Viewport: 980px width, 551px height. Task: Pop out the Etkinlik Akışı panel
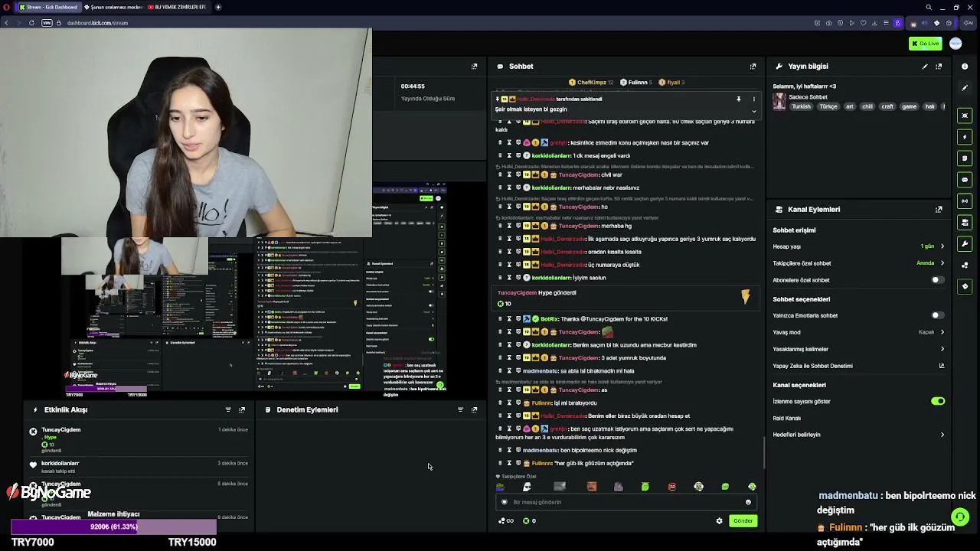click(x=242, y=410)
